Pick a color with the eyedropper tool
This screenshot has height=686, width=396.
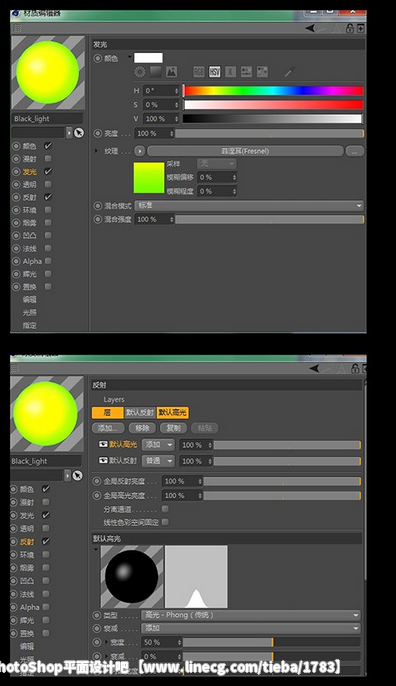[x=289, y=72]
